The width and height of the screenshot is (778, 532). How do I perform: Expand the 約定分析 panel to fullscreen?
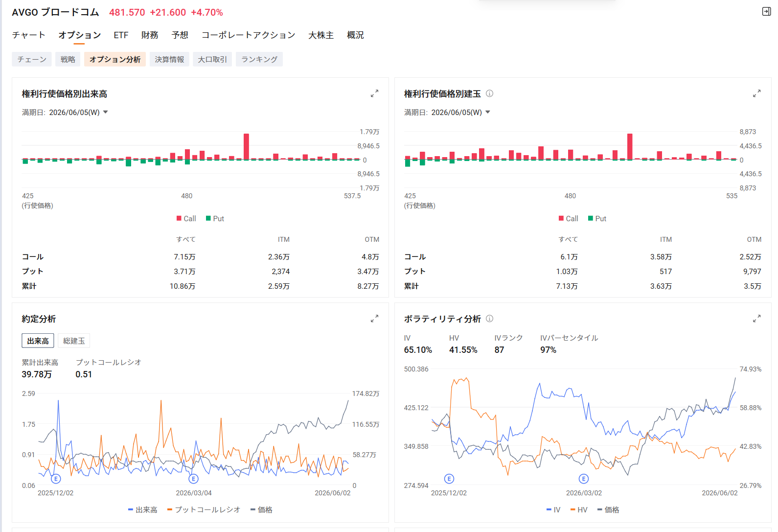[374, 319]
